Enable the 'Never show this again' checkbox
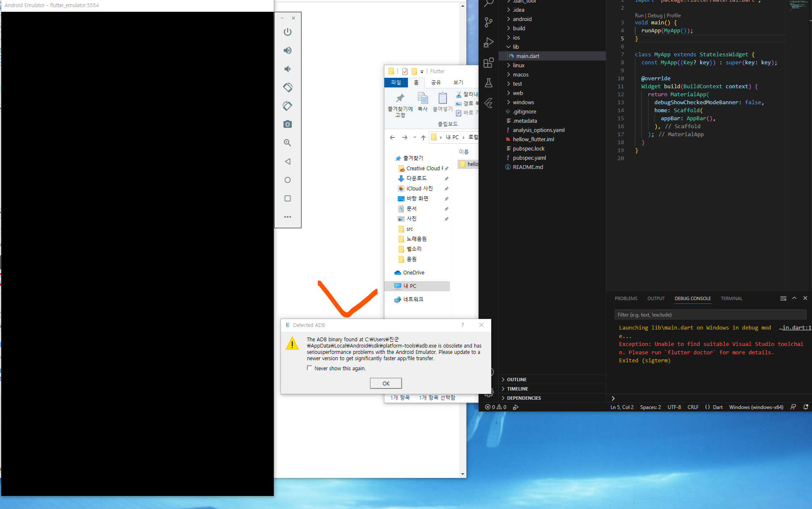Viewport: 812px width, 509px height. (x=310, y=368)
